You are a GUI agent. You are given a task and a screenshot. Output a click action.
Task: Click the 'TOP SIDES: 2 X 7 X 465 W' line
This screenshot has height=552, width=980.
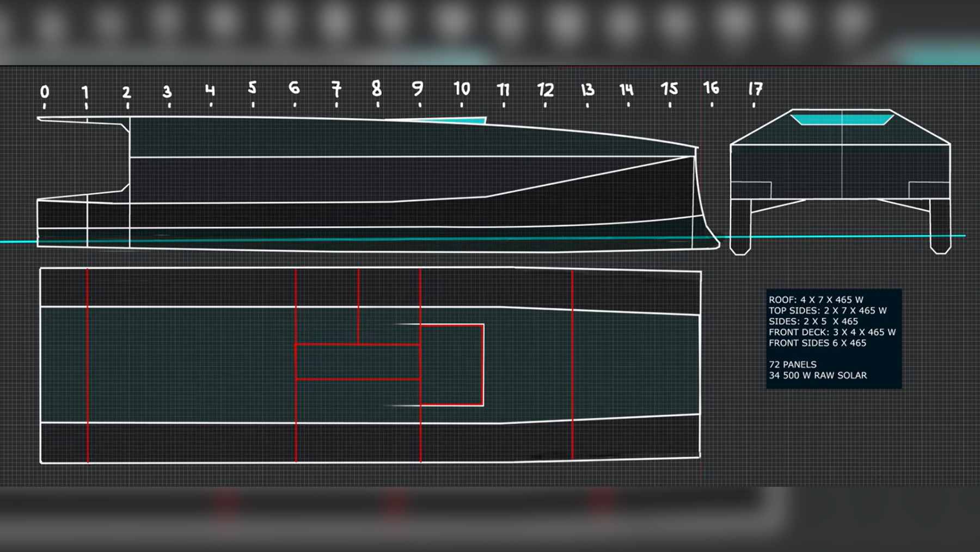pos(828,311)
